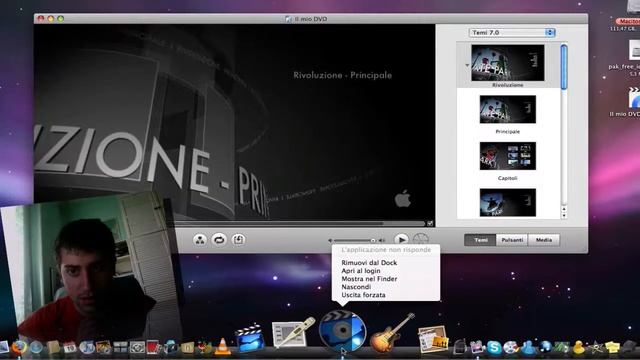Viewport: 640px width, 360px height.
Task: Toggle the motion loop button
Action: coord(219,240)
